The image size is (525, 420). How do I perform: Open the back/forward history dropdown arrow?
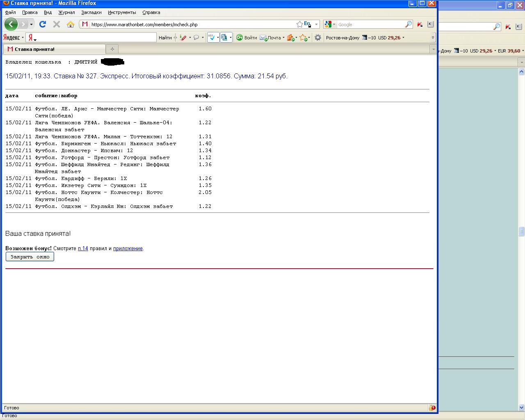coord(31,25)
